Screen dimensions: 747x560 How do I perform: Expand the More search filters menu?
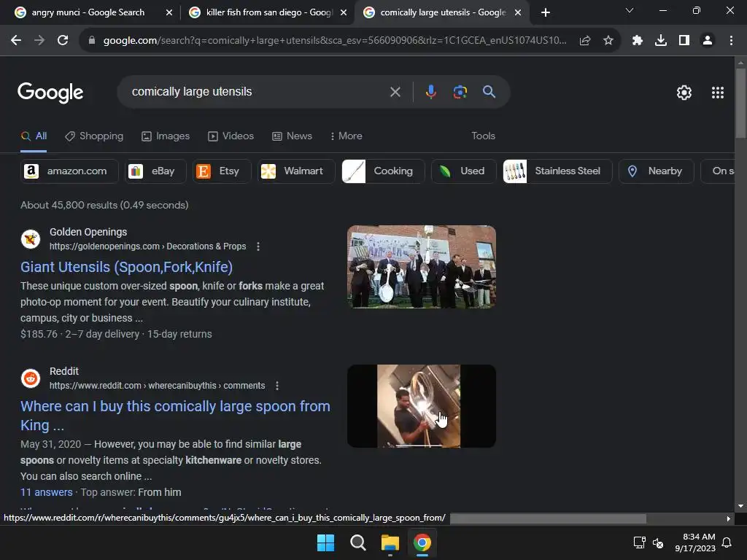pos(347,136)
